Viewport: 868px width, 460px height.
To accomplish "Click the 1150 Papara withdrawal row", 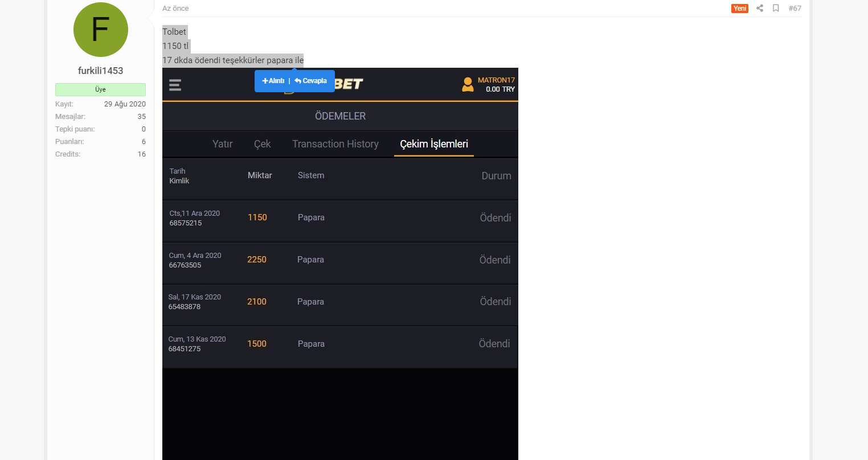I will 340,218.
